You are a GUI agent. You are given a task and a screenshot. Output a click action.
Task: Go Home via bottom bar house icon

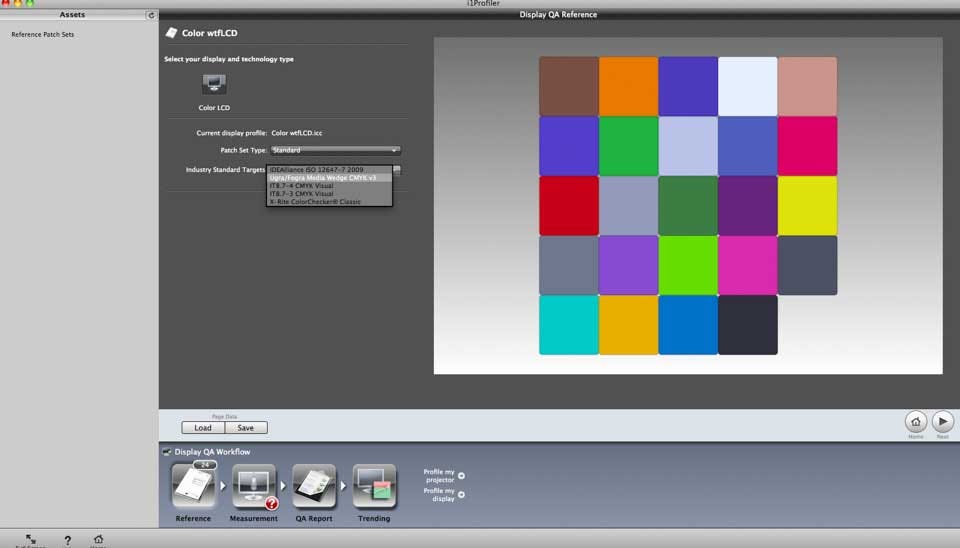(99, 539)
